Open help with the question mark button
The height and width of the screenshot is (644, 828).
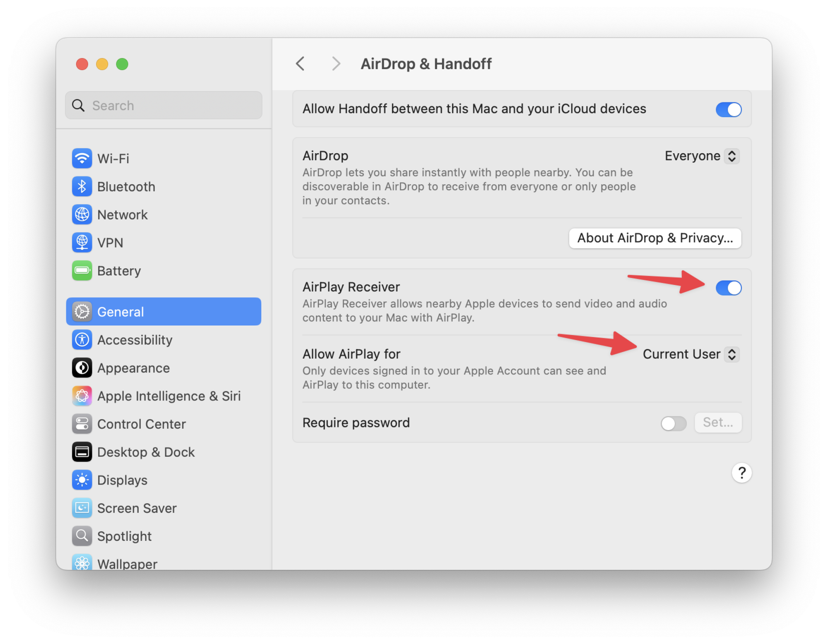[741, 473]
